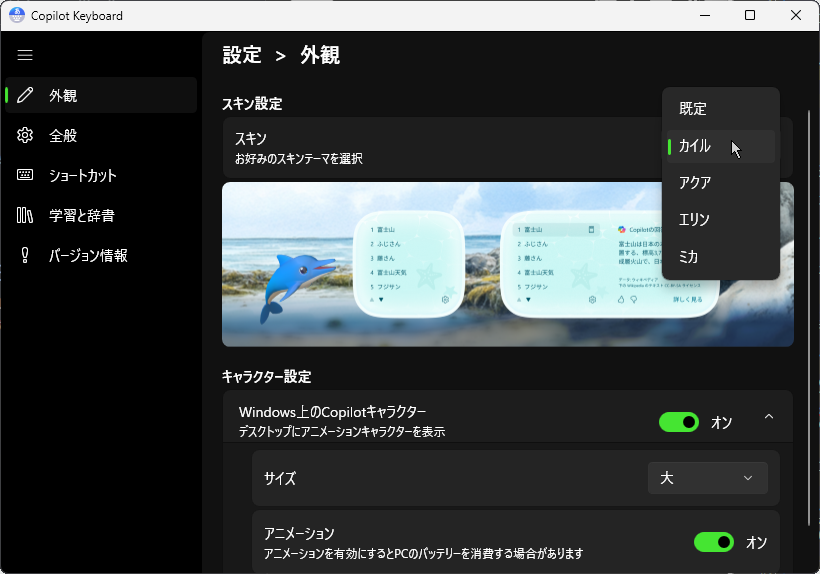Image resolution: width=820 pixels, height=574 pixels.
Task: Click the キャラクター設定 section heading
Action: pyautogui.click(x=267, y=376)
